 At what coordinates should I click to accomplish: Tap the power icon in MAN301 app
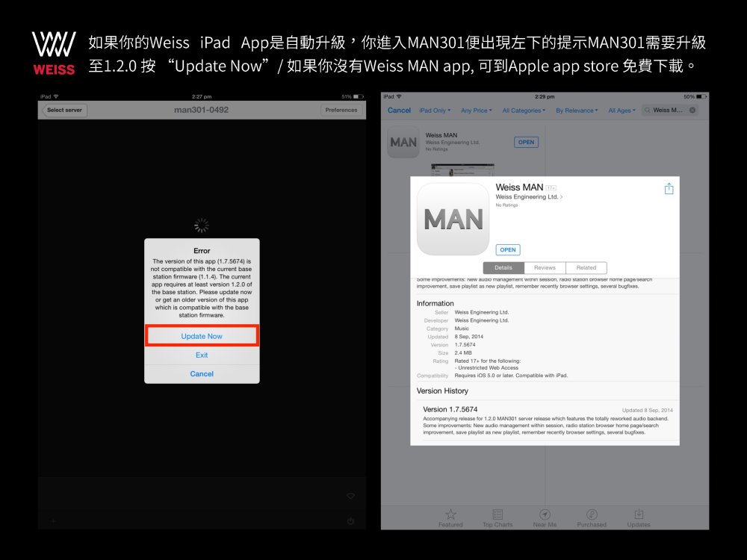point(350,520)
